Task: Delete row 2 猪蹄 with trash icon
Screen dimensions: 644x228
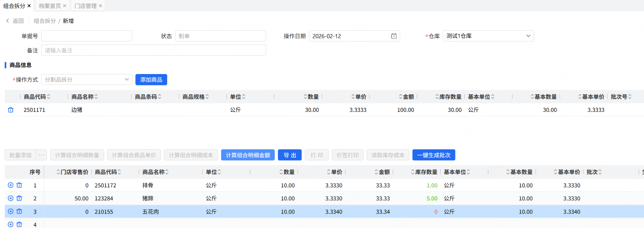Action: (x=19, y=199)
